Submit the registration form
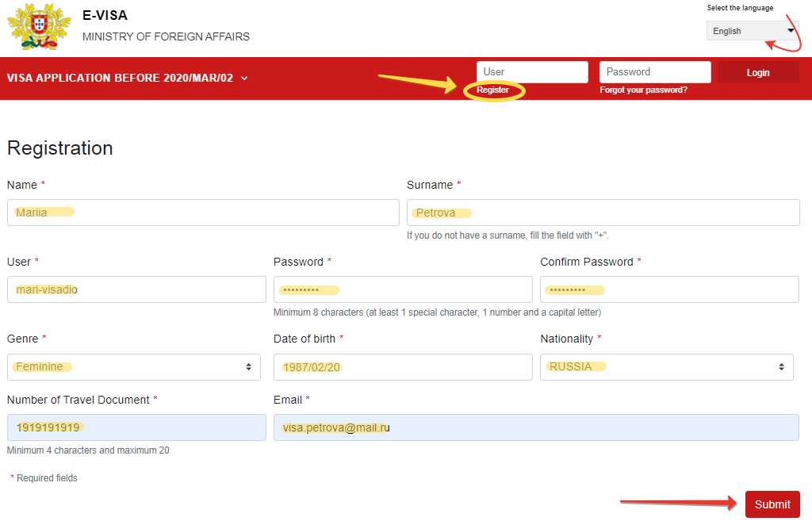 click(772, 504)
